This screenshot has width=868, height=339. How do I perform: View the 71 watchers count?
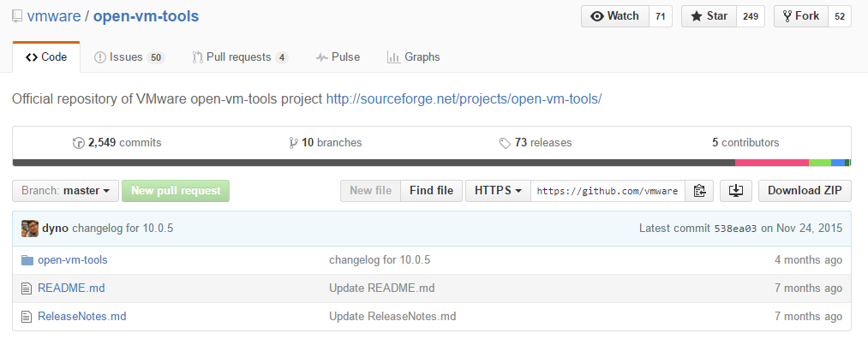click(x=660, y=16)
